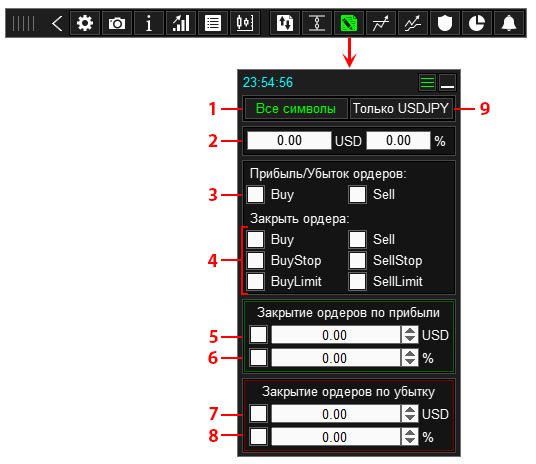The height and width of the screenshot is (464, 536).
Task: Check Sell under Закрыть ордера
Action: pyautogui.click(x=358, y=239)
